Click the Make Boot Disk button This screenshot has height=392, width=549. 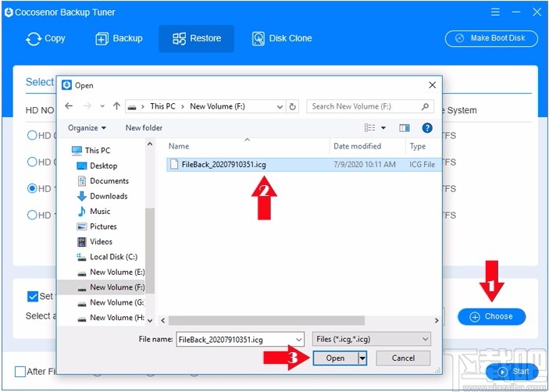point(491,38)
